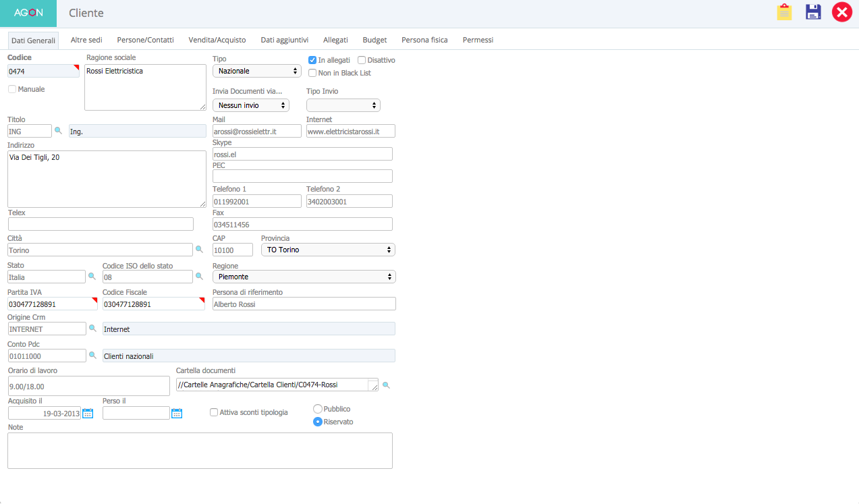This screenshot has width=859, height=504.
Task: Toggle the Manuale checkbox
Action: [12, 89]
